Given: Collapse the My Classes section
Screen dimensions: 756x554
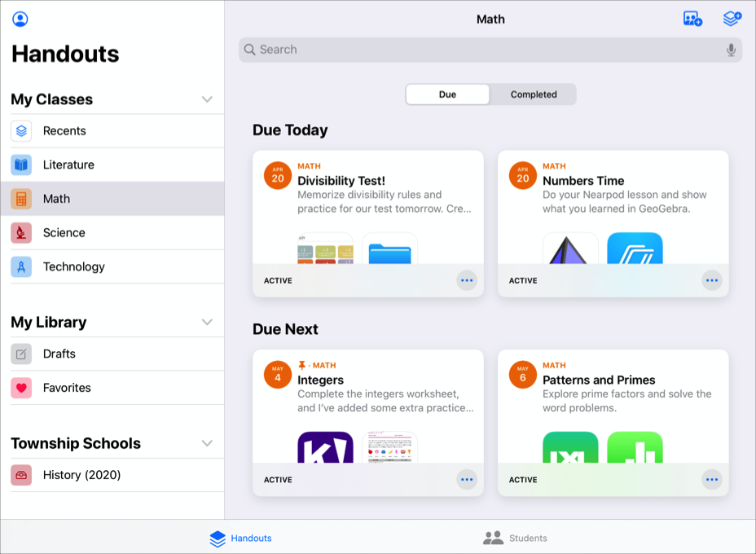Looking at the screenshot, I should click(207, 99).
